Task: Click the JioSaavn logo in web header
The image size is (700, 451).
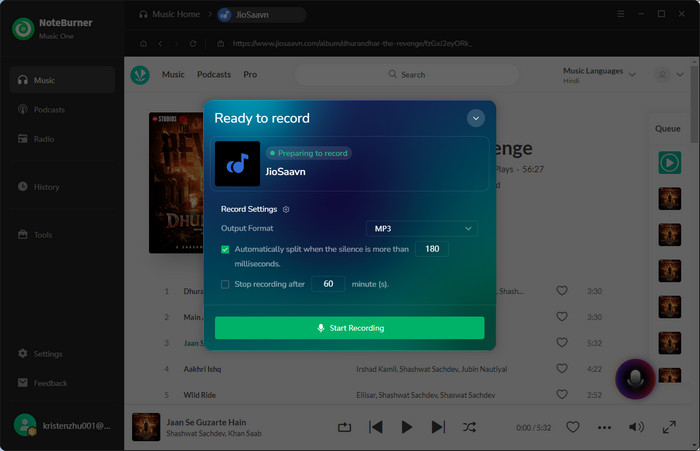Action: [140, 75]
